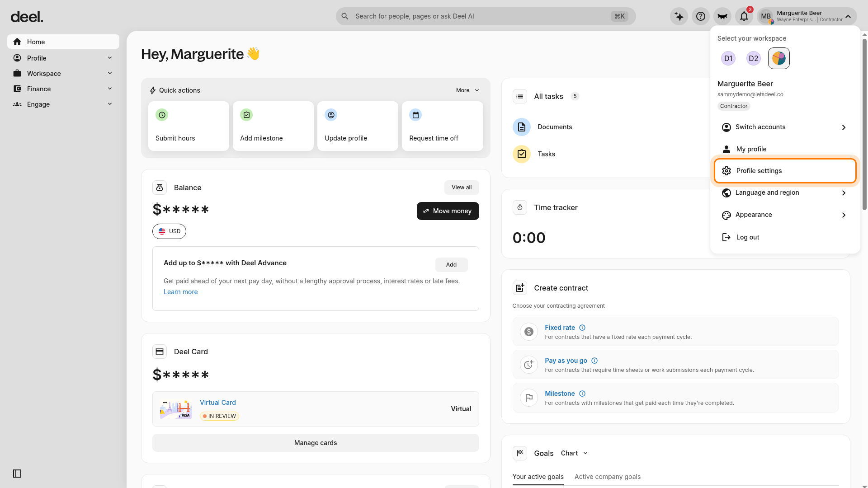Click the Move money button
The width and height of the screenshot is (868, 488).
[448, 211]
